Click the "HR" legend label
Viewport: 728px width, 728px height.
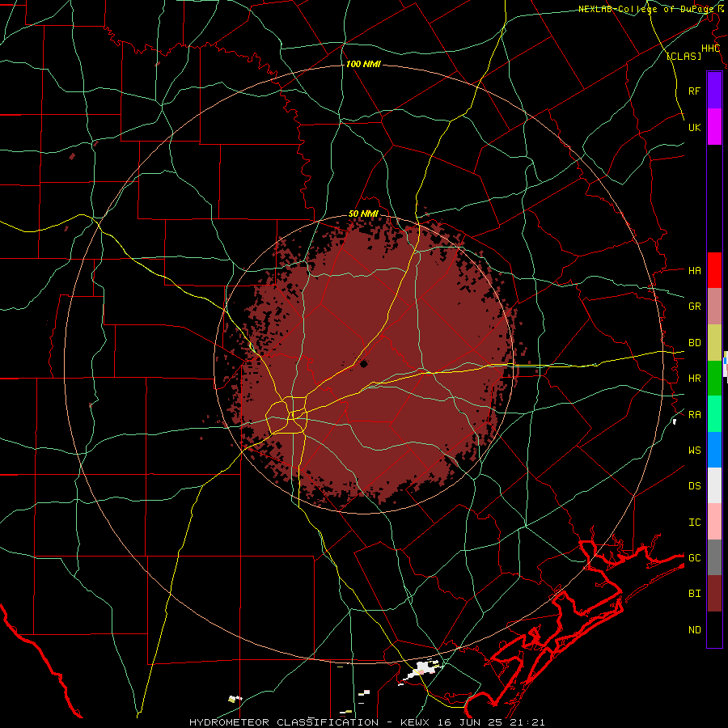point(694,379)
